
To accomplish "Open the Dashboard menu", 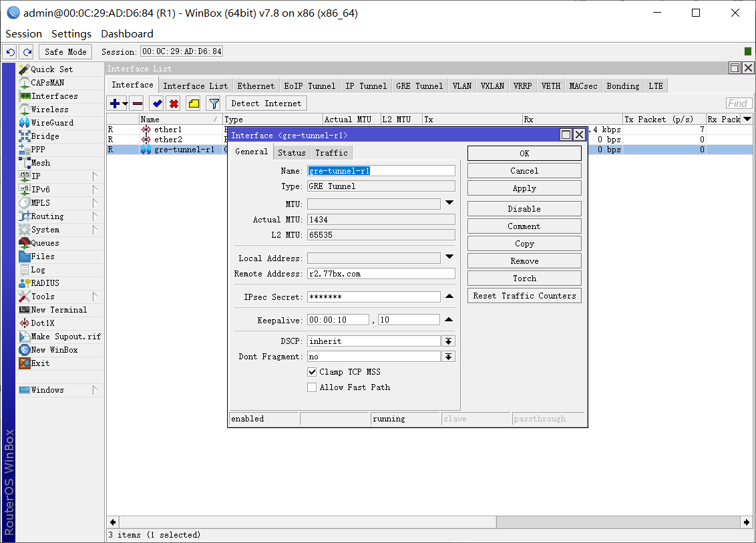I will point(127,34).
